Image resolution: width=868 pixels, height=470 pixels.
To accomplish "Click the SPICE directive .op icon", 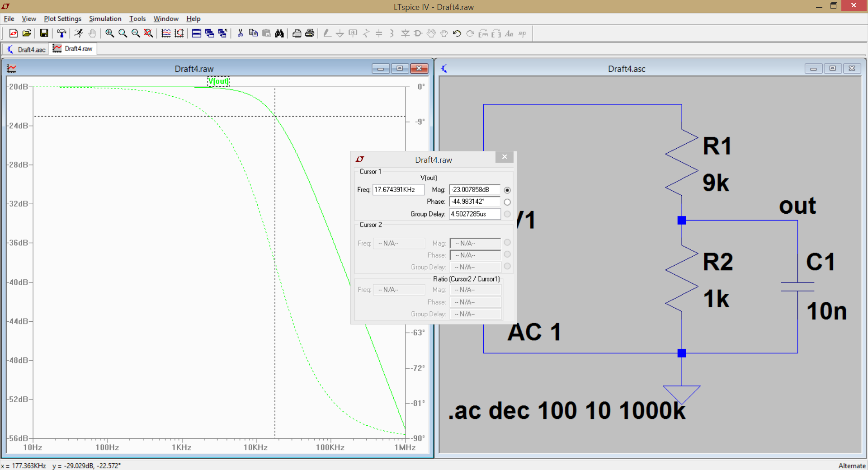I will 522,33.
